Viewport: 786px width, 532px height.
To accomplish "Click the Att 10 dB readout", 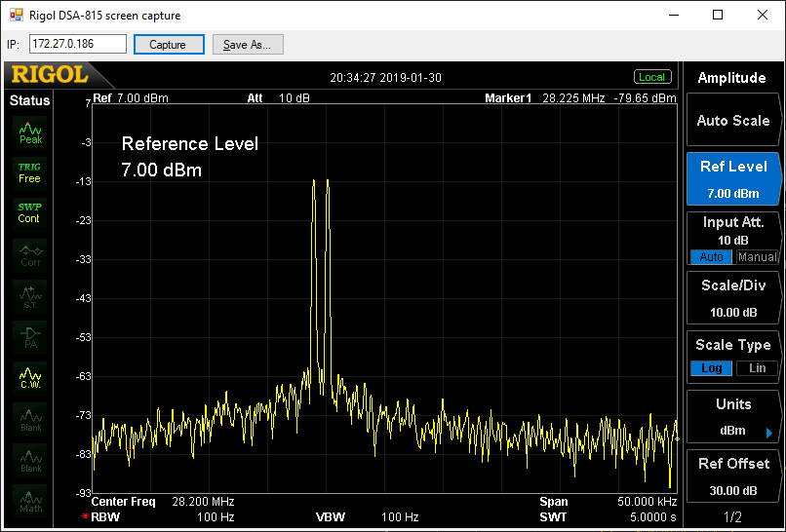I will (278, 98).
